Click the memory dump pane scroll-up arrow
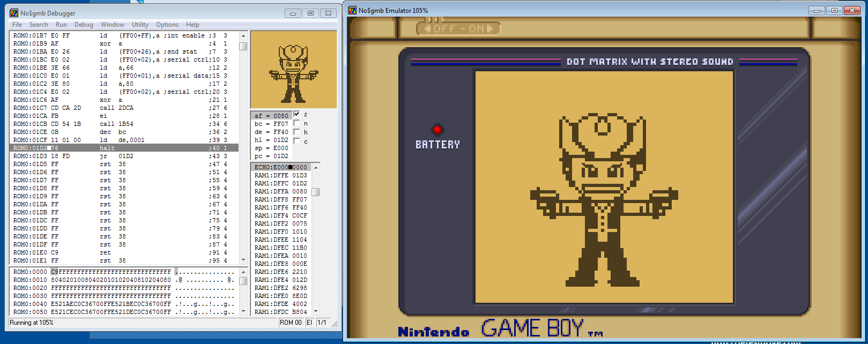 tap(243, 272)
